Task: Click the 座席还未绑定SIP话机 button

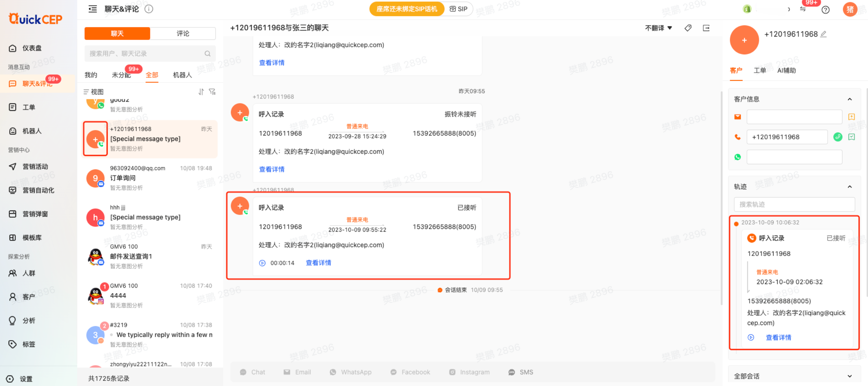Action: pos(406,9)
